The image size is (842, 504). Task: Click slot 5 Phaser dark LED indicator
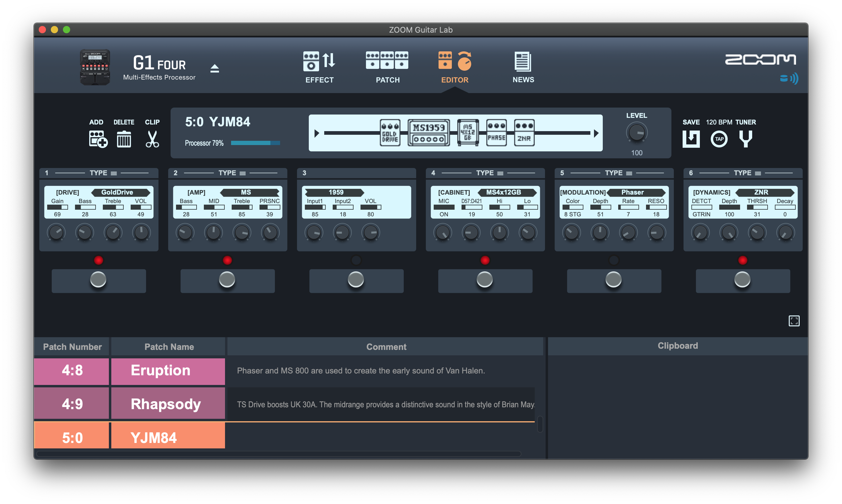click(x=614, y=260)
